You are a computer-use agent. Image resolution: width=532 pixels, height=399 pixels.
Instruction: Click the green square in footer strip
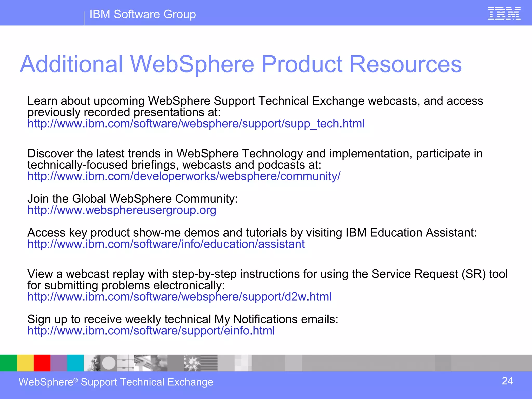tap(9, 363)
